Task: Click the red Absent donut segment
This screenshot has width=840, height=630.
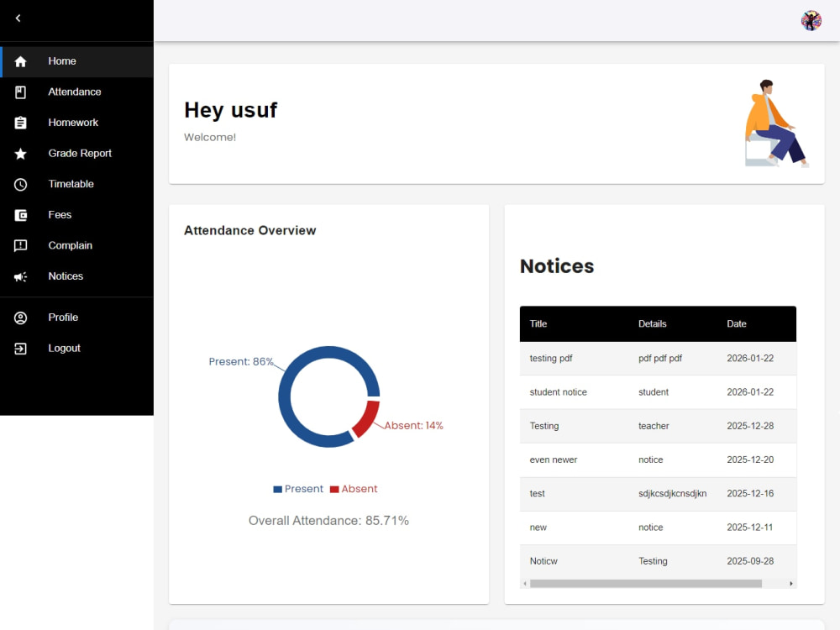Action: pyautogui.click(x=366, y=418)
